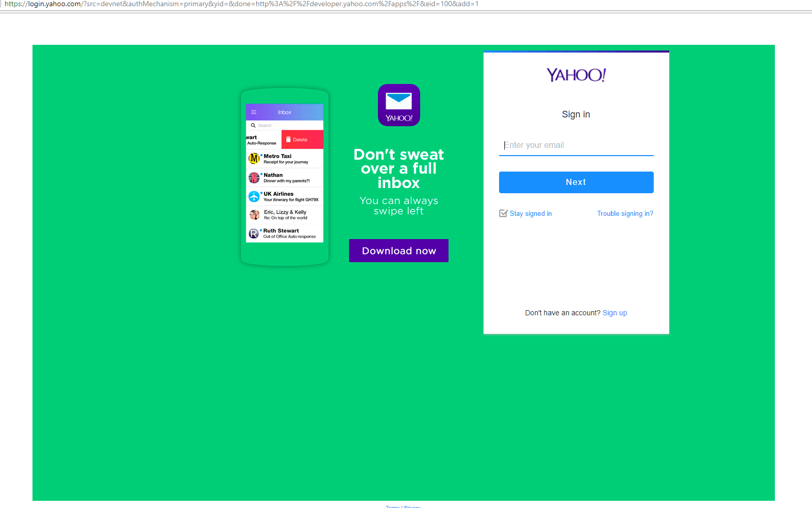812x508 pixels.
Task: Click the UK Airlines airplane icon
Action: click(x=254, y=196)
